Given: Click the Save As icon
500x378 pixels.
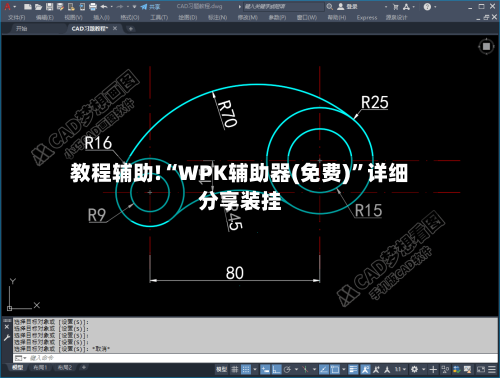Looking at the screenshot, I should coord(60,7).
